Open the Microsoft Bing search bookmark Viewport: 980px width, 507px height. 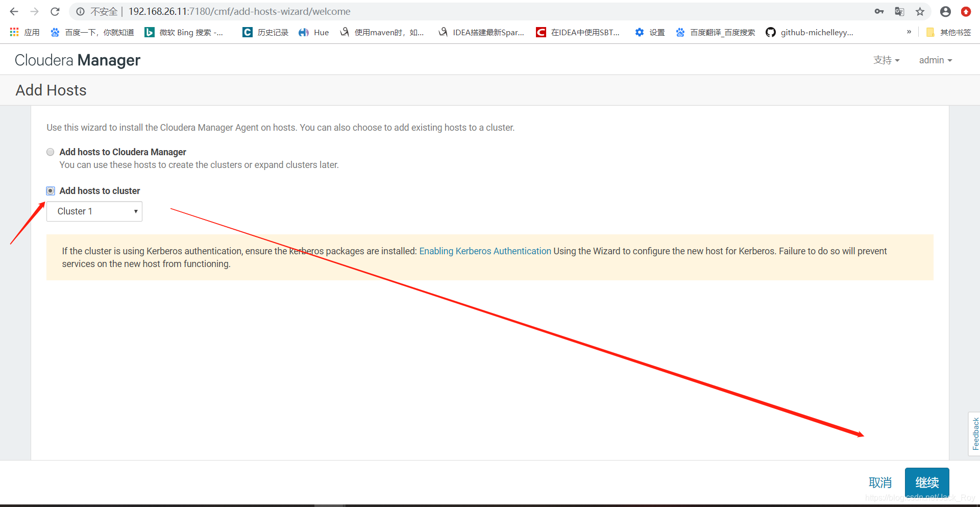(184, 32)
